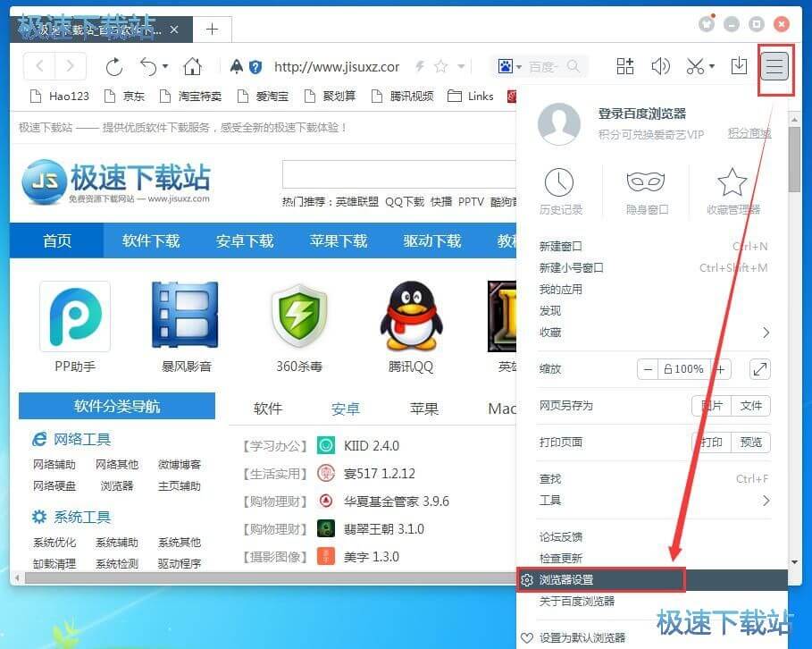Increase zoom with plus button
The height and width of the screenshot is (649, 812).
[x=721, y=369]
